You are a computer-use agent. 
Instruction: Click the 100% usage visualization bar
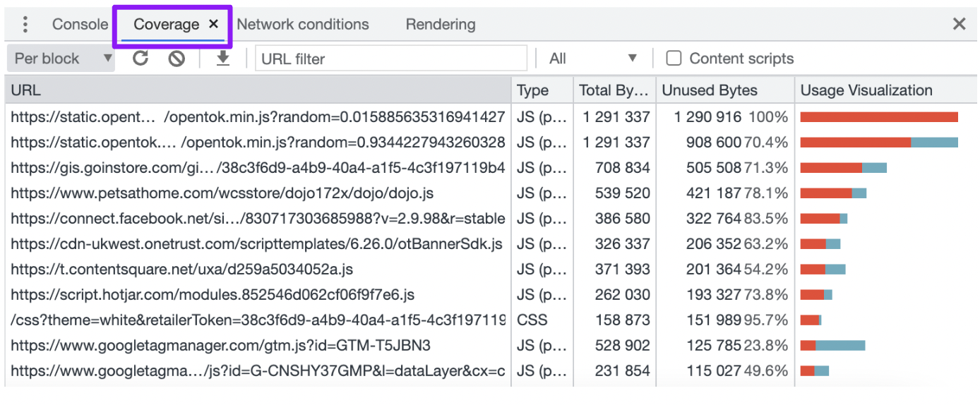coord(879,117)
